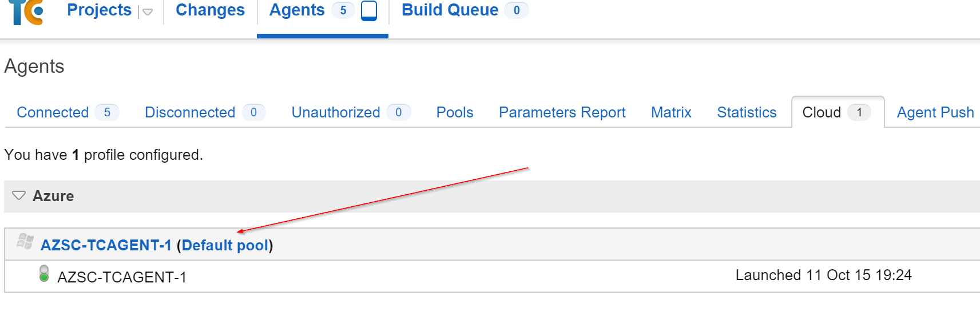980x330 pixels.
Task: Open the Statistics tab
Action: [747, 112]
